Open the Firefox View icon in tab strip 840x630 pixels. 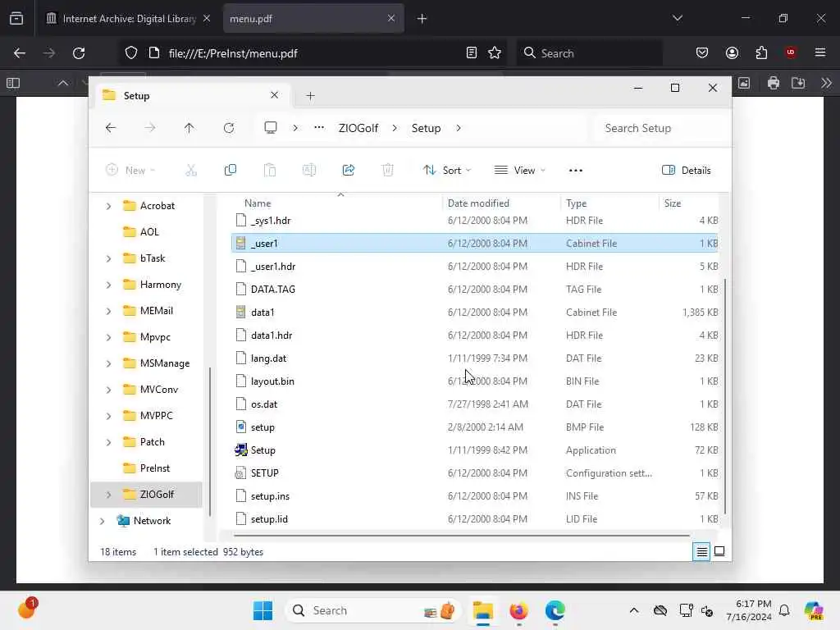coord(16,18)
